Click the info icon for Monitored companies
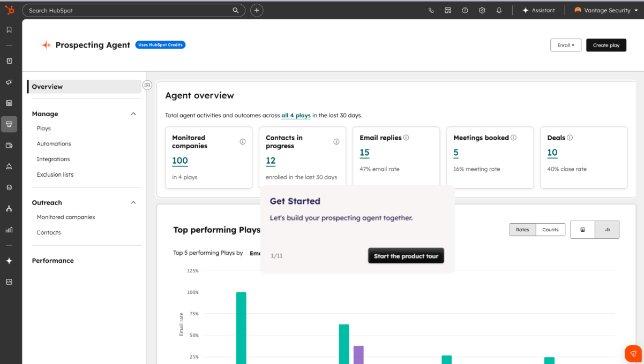Viewport: 644px width, 364px height. pos(243,142)
